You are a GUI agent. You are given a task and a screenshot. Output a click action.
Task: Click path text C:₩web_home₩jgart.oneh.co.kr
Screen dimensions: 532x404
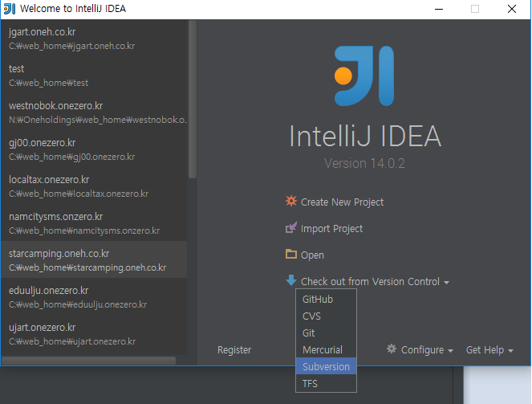tap(71, 46)
